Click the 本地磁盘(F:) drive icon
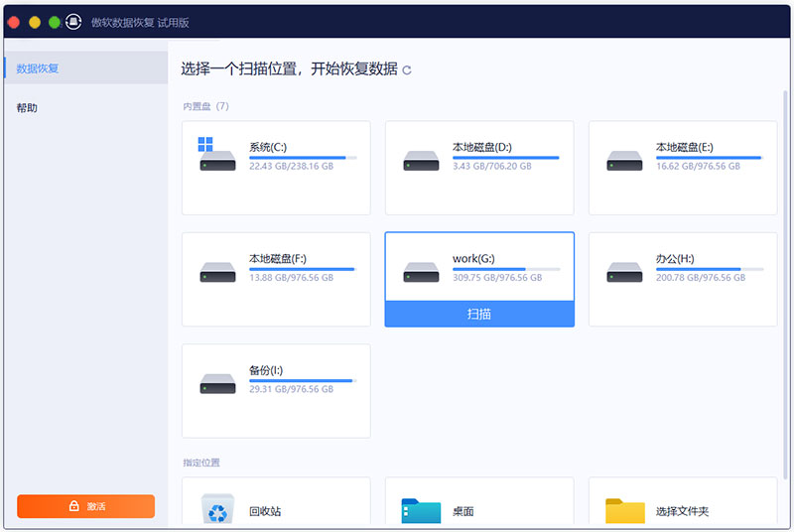The image size is (794, 532). click(x=217, y=272)
